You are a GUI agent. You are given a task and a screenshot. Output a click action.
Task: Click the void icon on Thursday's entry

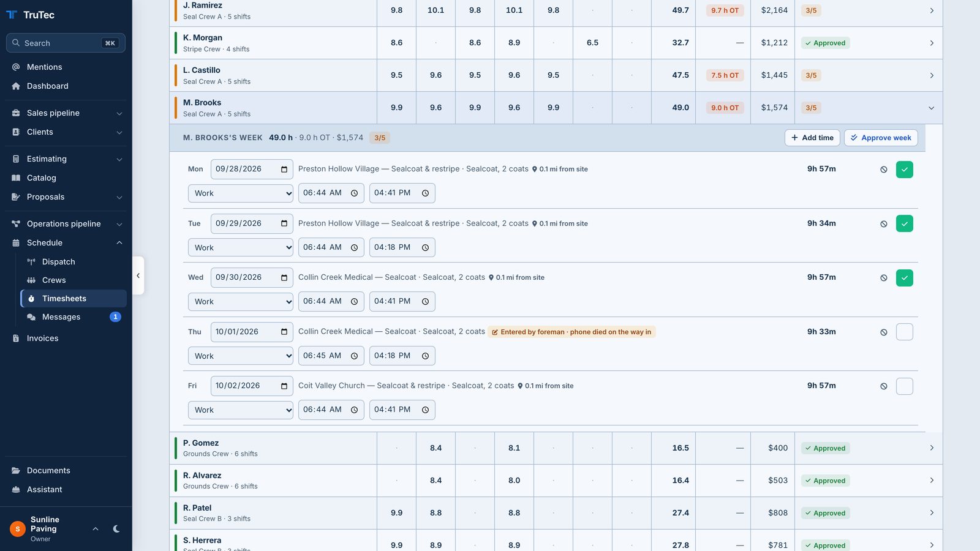click(884, 332)
